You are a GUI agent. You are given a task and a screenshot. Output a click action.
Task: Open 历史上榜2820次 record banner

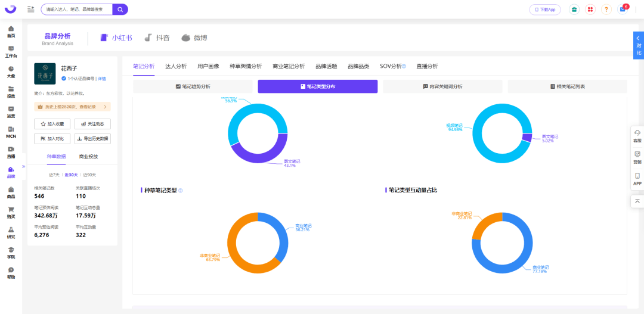pos(72,107)
